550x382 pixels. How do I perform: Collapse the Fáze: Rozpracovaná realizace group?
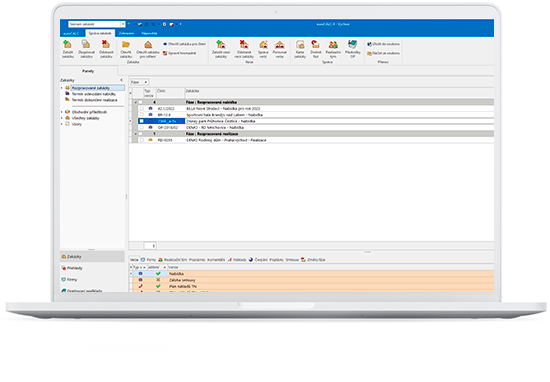click(135, 134)
